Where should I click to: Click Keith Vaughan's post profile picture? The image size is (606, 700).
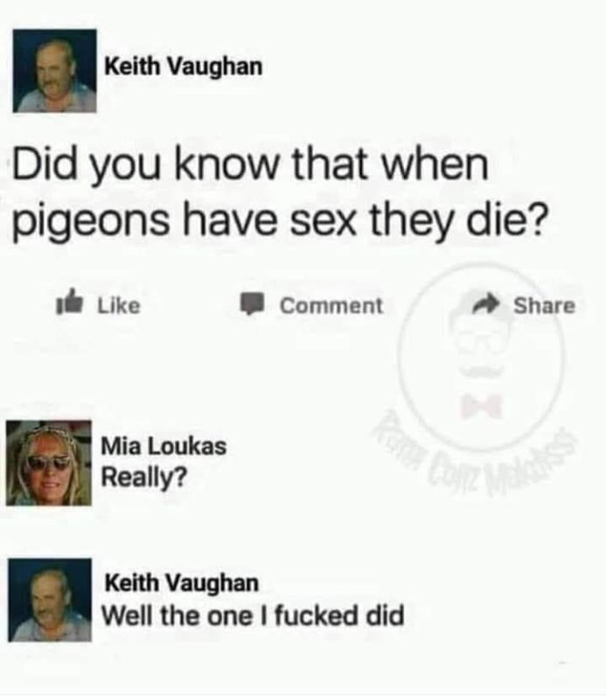tap(54, 71)
